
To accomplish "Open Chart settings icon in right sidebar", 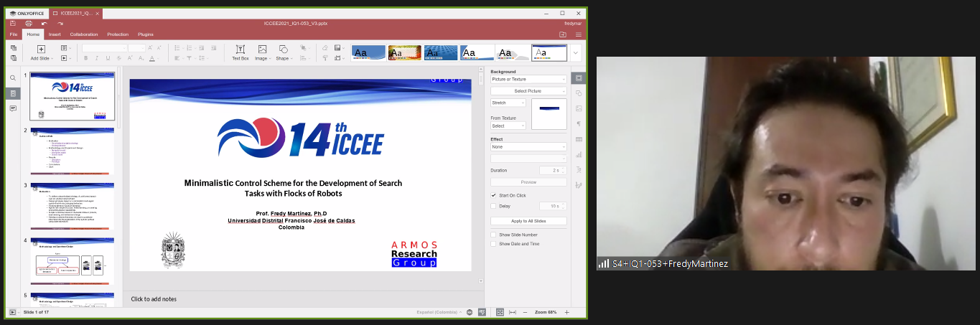I will coord(579,154).
